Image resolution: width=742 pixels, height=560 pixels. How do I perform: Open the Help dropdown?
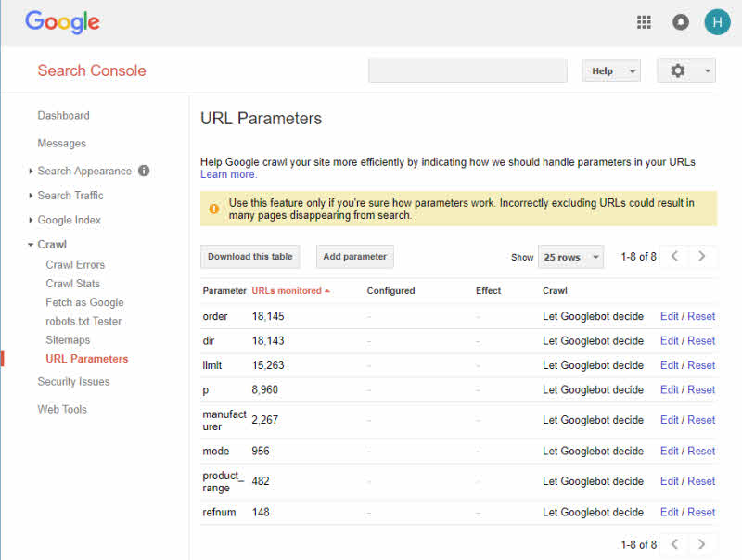click(x=610, y=70)
